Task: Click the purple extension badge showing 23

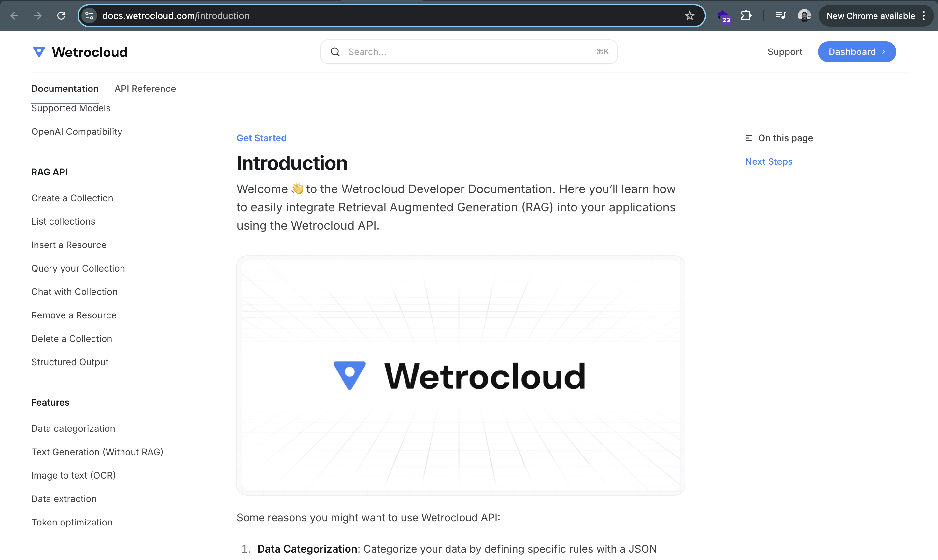Action: 724,17
